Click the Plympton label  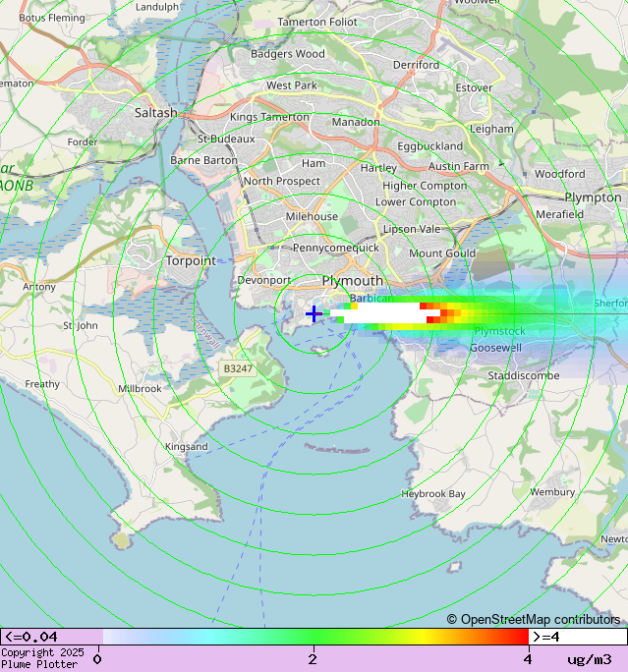pyautogui.click(x=593, y=197)
